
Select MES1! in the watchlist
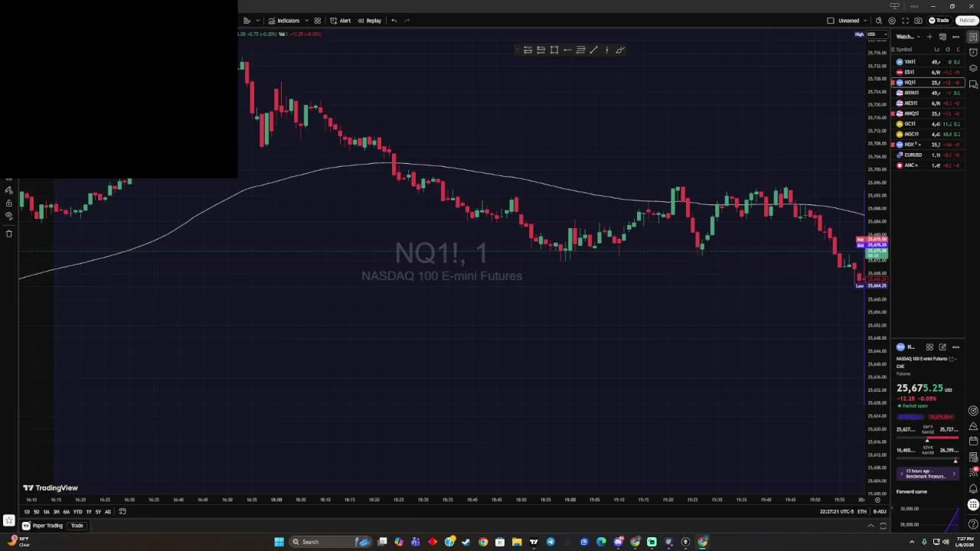coord(927,103)
